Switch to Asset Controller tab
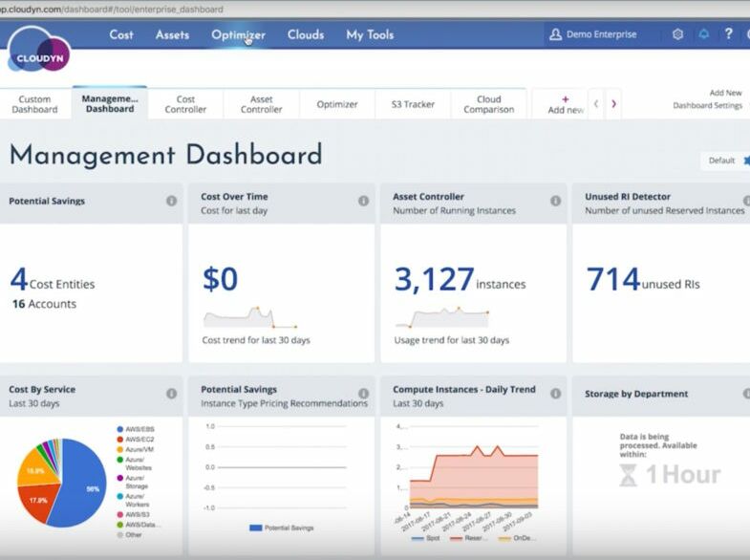750x560 pixels. (x=261, y=104)
